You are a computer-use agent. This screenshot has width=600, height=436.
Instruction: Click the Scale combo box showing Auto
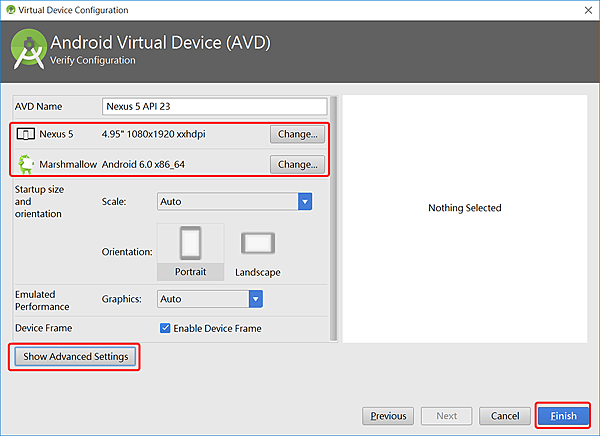point(235,201)
